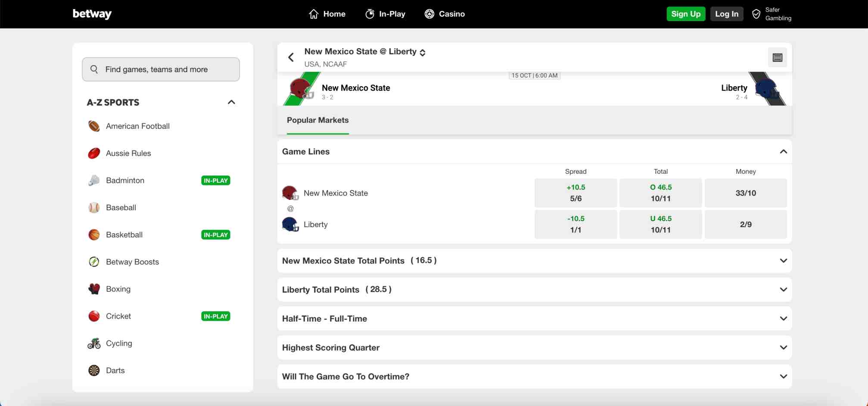The image size is (868, 406).
Task: Click the back arrow beside match title
Action: pos(291,57)
